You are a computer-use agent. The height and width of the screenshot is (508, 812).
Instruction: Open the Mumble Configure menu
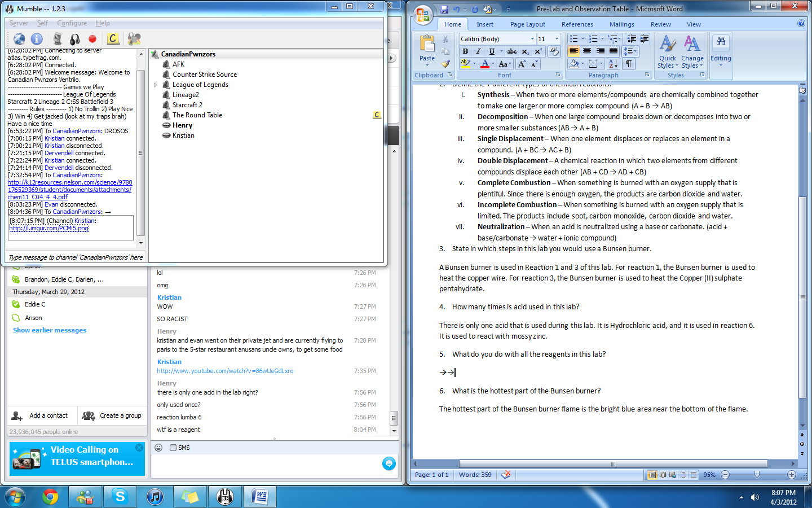tap(72, 23)
